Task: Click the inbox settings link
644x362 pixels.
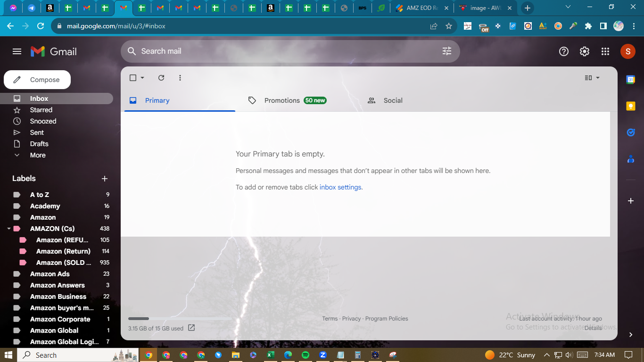Action: point(340,187)
